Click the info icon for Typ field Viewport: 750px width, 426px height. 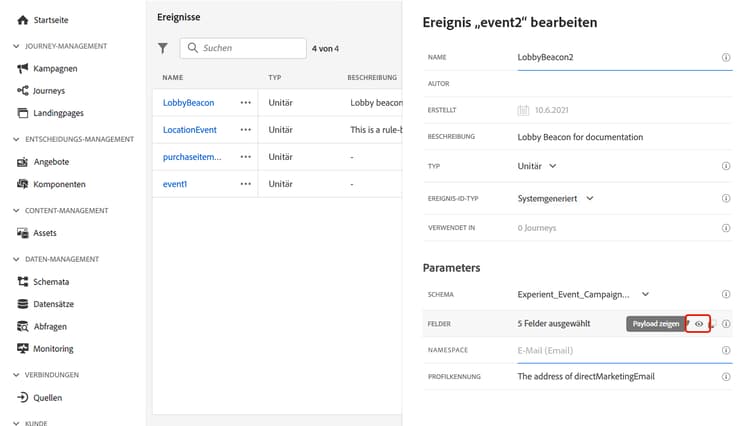(x=726, y=166)
